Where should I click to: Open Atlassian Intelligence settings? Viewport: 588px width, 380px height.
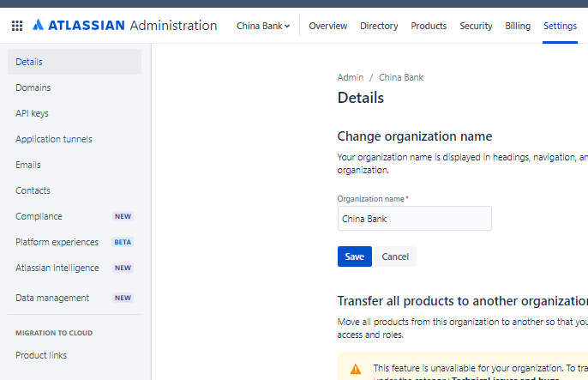[x=75, y=268]
